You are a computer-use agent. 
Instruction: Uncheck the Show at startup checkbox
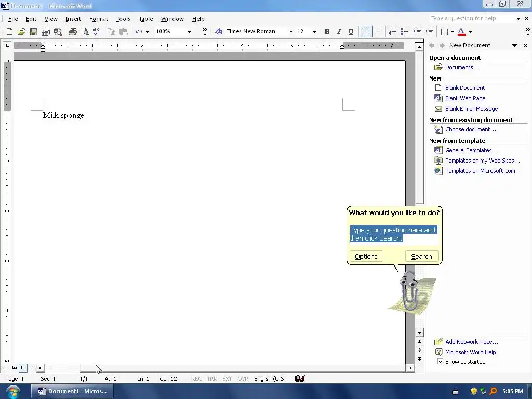point(440,362)
